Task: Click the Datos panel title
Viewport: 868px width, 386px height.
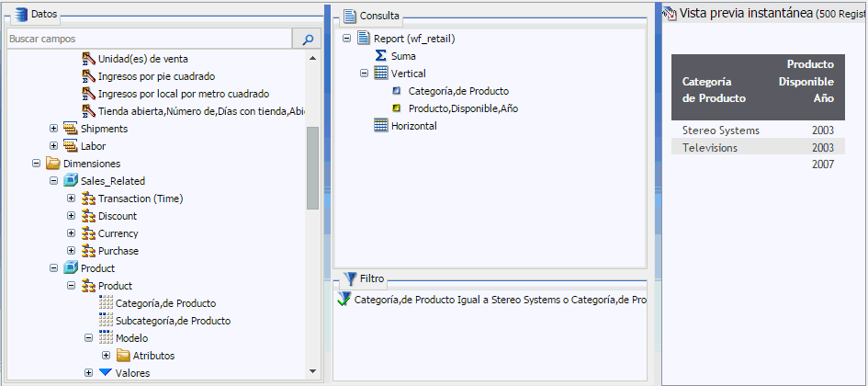Action: tap(44, 15)
